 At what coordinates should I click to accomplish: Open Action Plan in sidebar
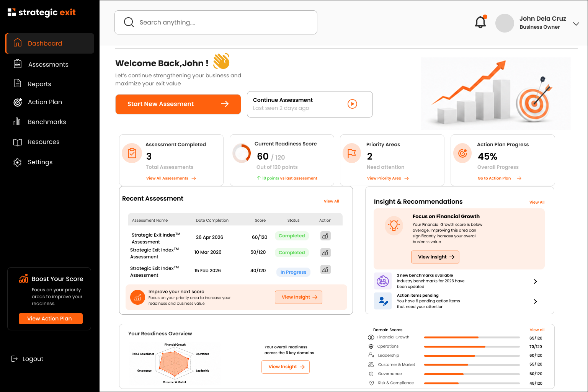45,102
